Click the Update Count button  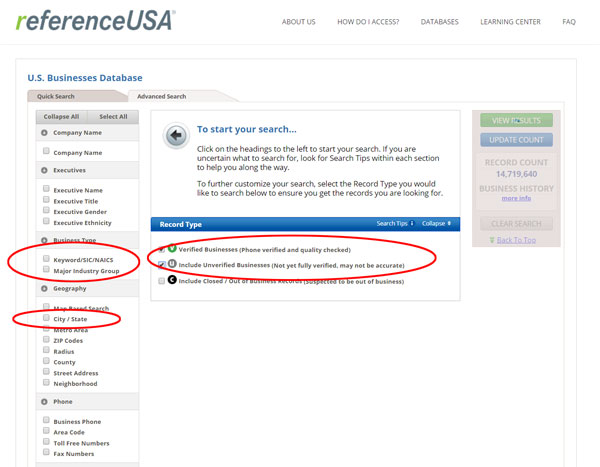tap(516, 140)
